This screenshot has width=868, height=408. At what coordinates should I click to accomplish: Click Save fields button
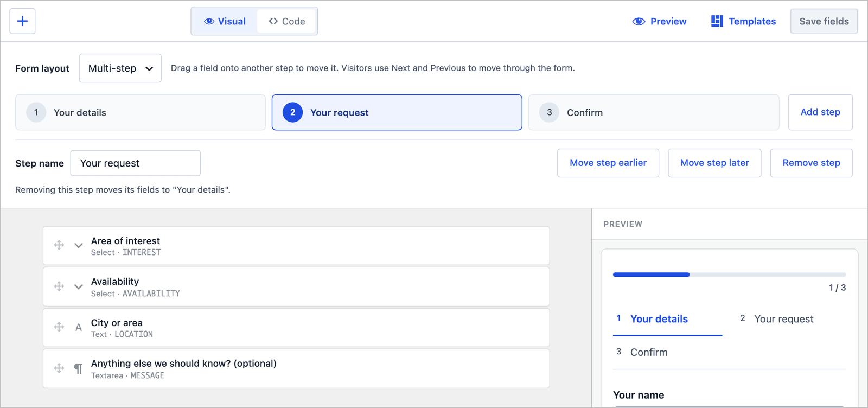(x=824, y=21)
